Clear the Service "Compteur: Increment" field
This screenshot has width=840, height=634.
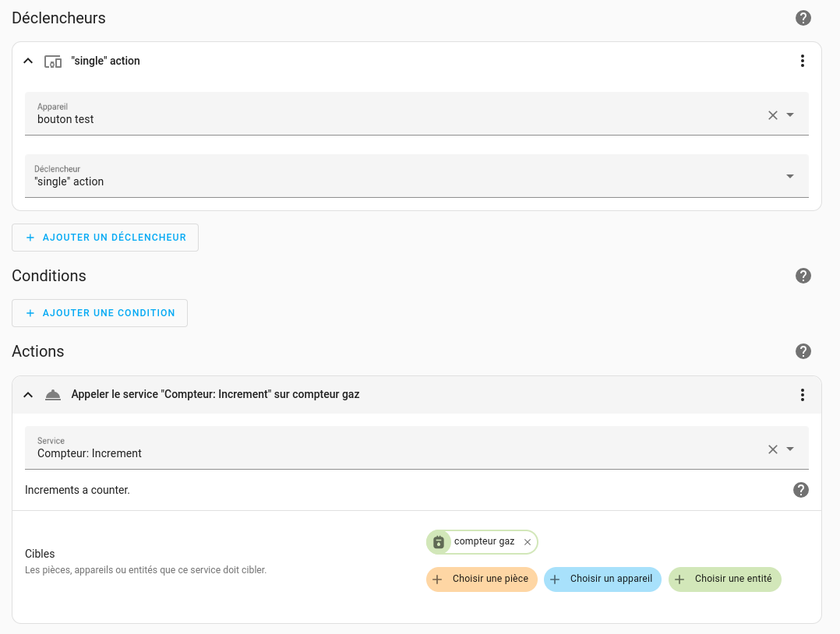773,449
